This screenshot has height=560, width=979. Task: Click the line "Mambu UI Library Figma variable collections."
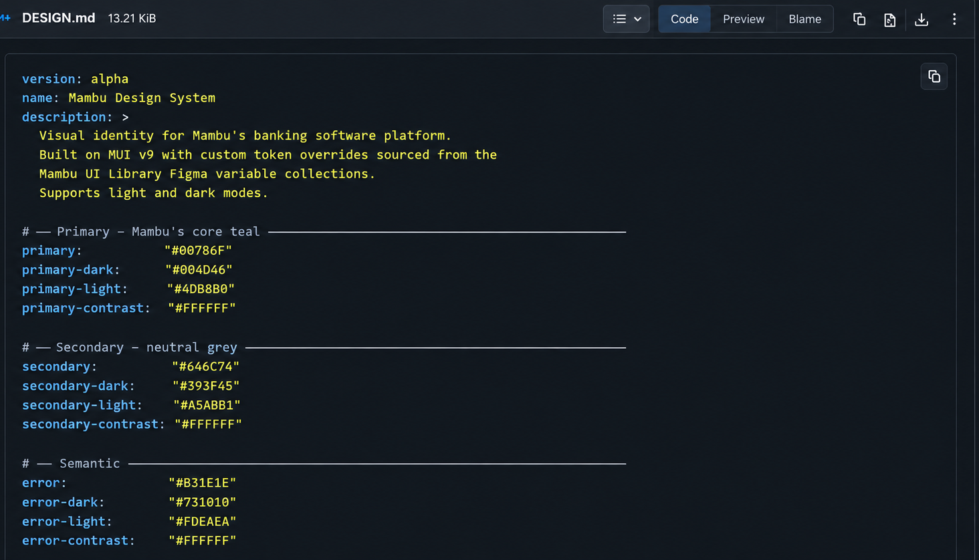click(x=207, y=174)
